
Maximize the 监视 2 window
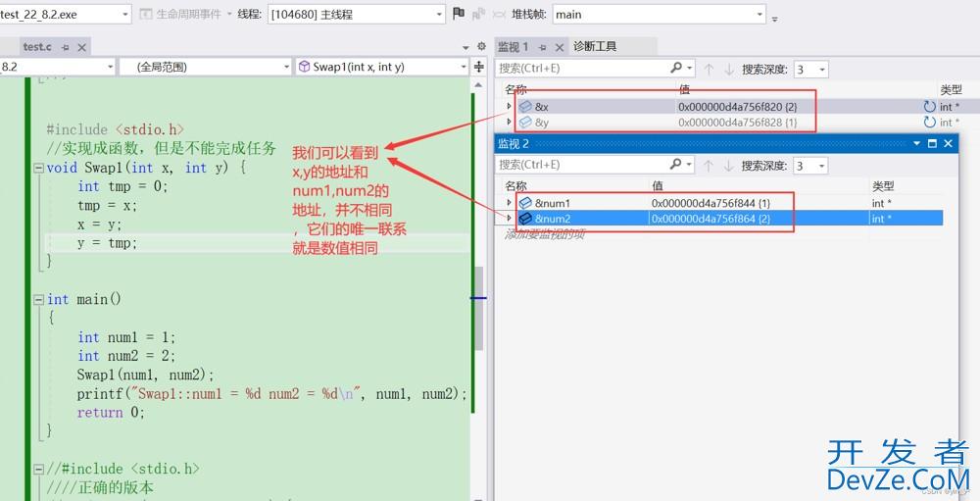coord(933,144)
